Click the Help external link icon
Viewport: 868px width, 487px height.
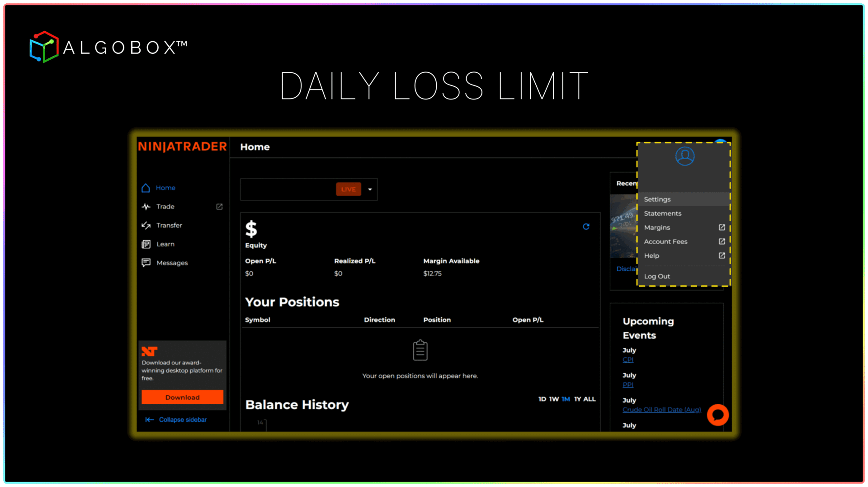pyautogui.click(x=722, y=255)
